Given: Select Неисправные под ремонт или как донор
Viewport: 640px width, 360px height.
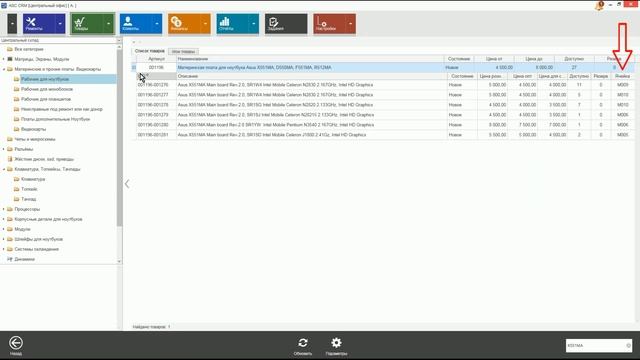Looking at the screenshot, I should click(62, 109).
